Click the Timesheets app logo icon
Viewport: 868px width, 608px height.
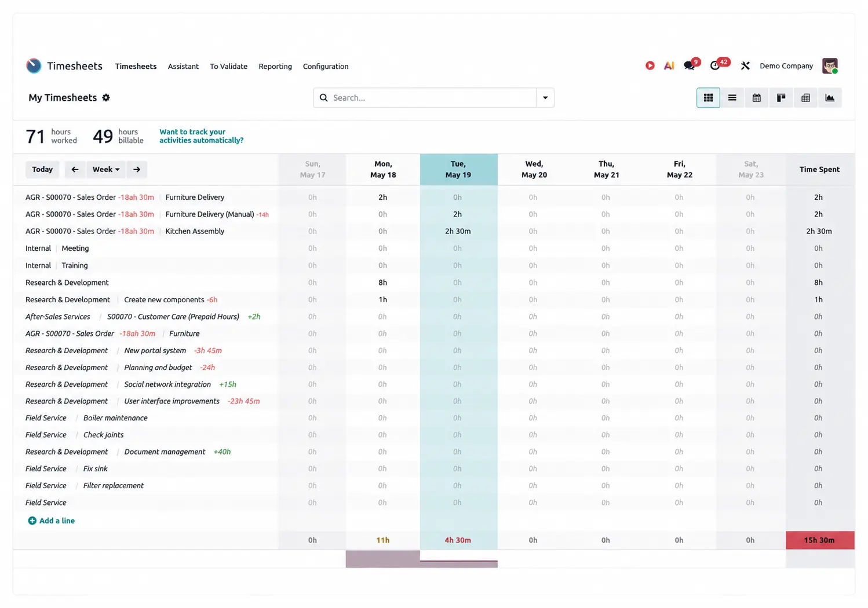point(34,66)
